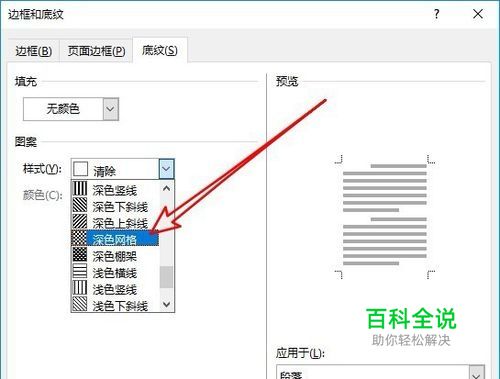Choose 浅色下斜线 pattern from list

click(115, 305)
